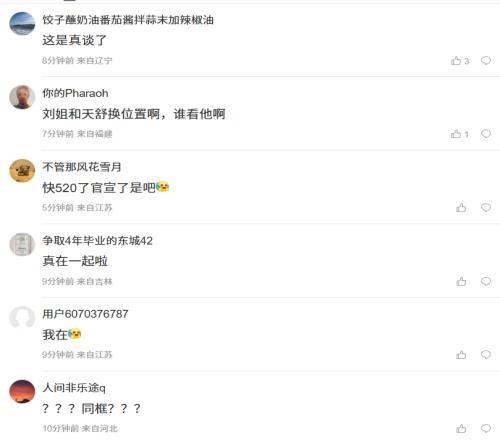The height and width of the screenshot is (440, 500).
Task: Like 用户6070376787's "我在" comment
Action: (461, 355)
